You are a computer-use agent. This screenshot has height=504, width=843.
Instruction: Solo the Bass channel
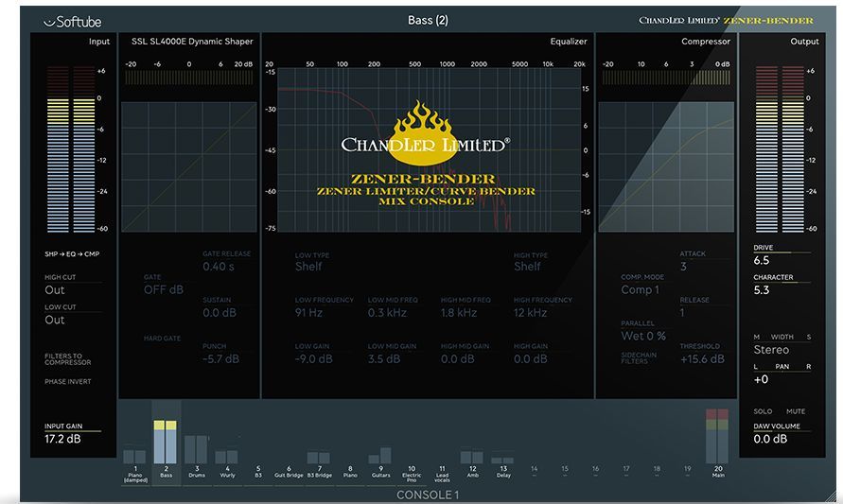coord(763,411)
